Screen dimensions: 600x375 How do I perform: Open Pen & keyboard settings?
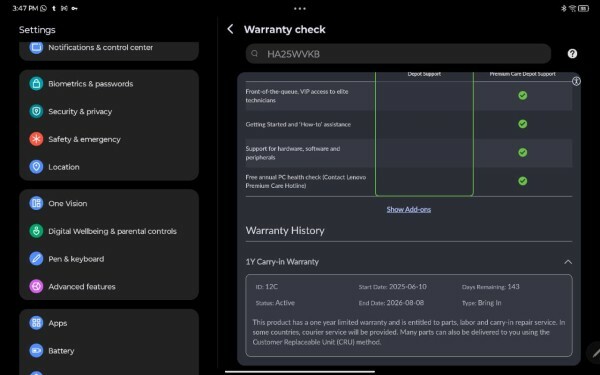109,259
